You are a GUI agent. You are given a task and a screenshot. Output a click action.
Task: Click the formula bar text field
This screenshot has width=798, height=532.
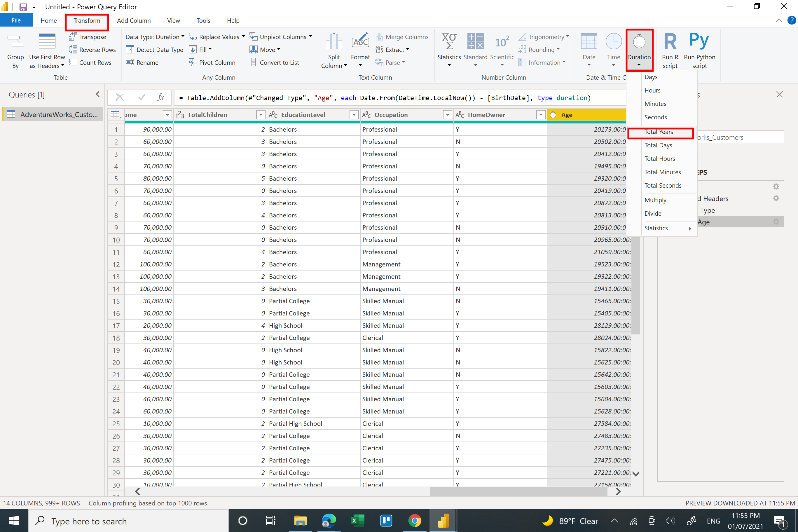(x=400, y=98)
